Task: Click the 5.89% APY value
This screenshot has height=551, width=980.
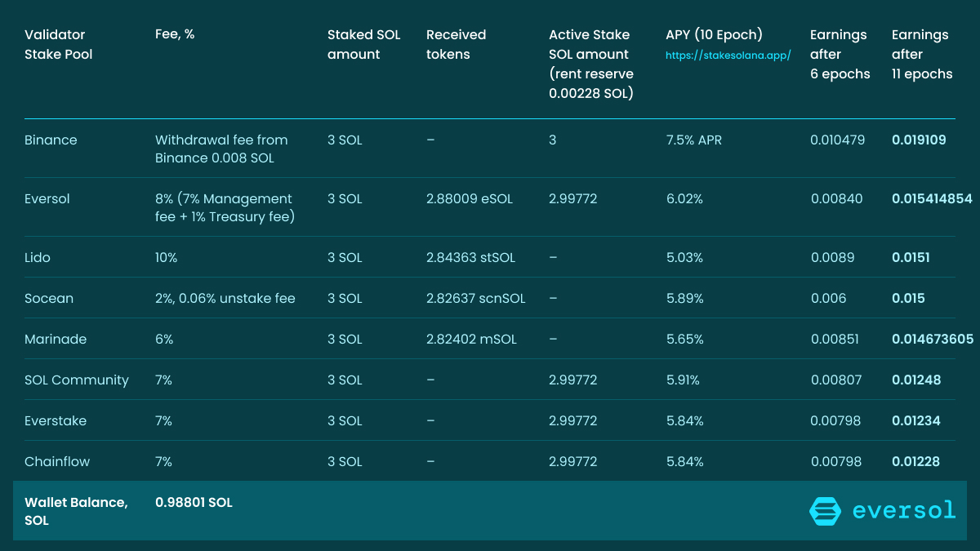Action: tap(685, 299)
